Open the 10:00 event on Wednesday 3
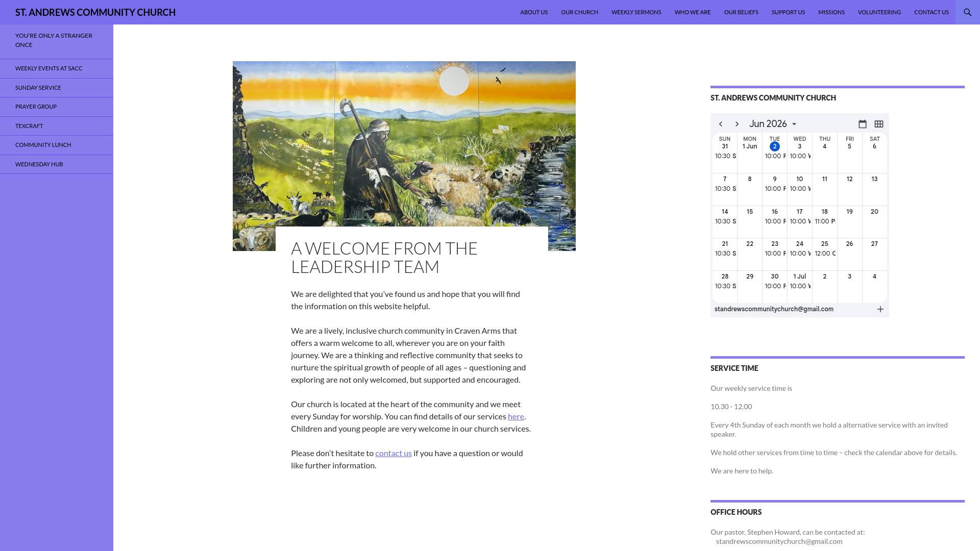The image size is (980, 551). click(x=800, y=156)
